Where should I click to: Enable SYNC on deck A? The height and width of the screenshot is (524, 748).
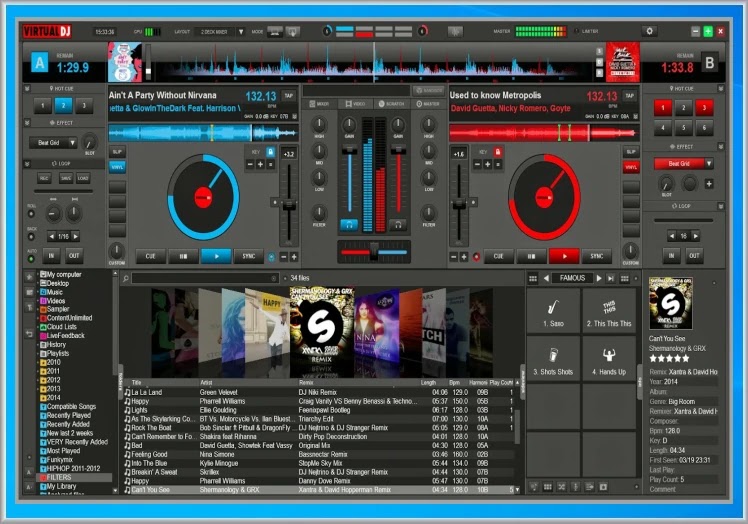pyautogui.click(x=249, y=256)
